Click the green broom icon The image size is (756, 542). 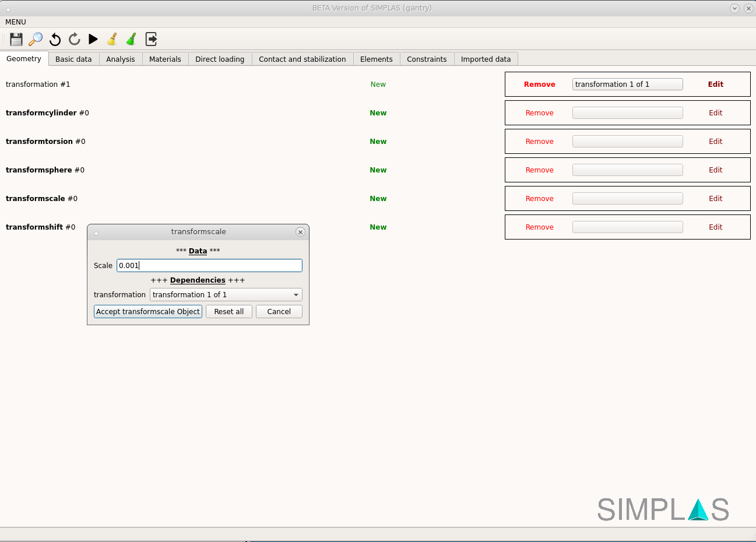pos(132,39)
